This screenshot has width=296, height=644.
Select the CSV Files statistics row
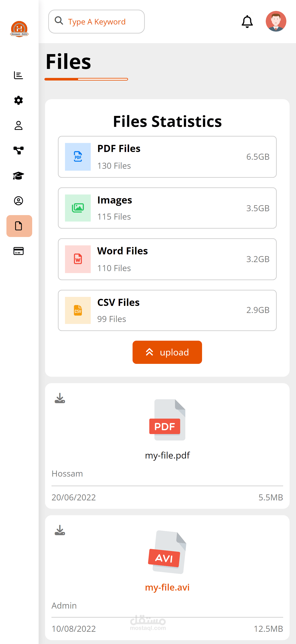[x=167, y=310]
